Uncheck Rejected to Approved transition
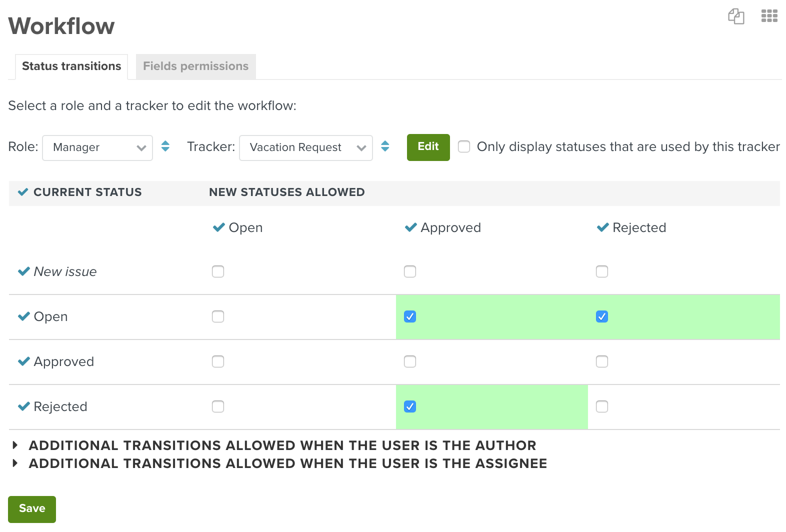 point(410,406)
